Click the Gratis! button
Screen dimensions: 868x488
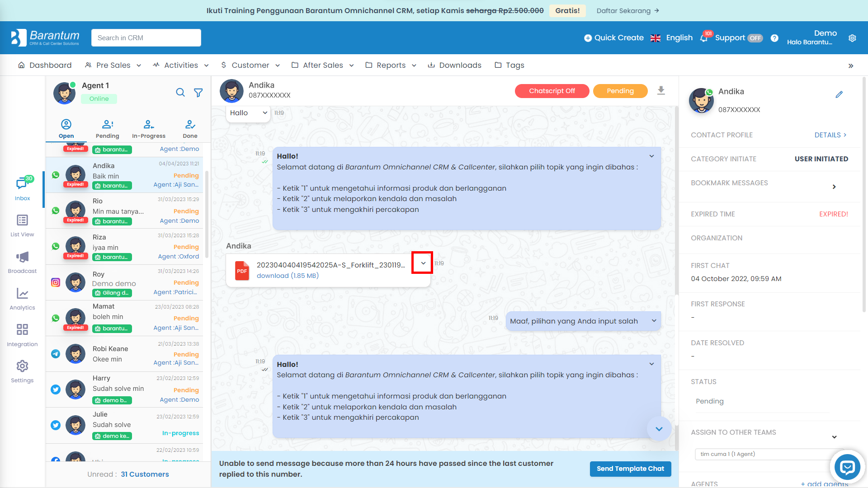(x=567, y=10)
